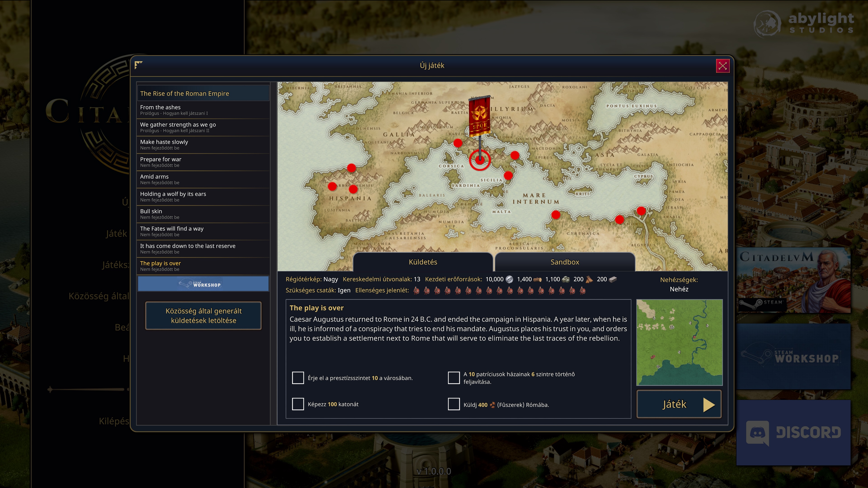Click the SPQR banner flag on map
Screen dimensions: 868x488
click(x=479, y=116)
